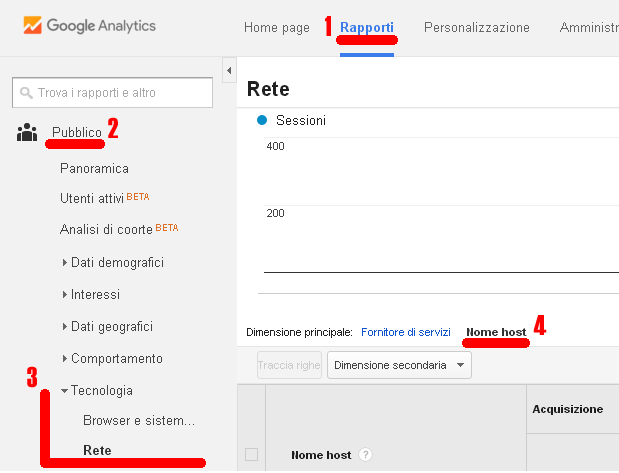
Task: Expand the Dati geografici section
Action: [66, 327]
